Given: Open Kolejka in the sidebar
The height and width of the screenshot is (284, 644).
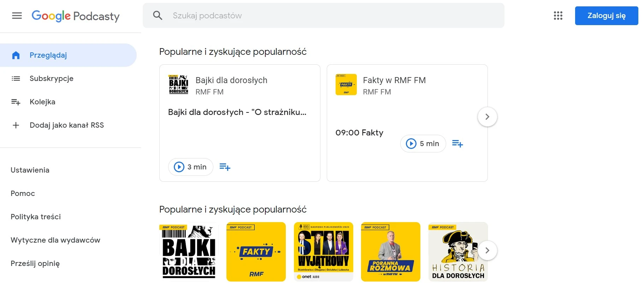Looking at the screenshot, I should tap(42, 102).
